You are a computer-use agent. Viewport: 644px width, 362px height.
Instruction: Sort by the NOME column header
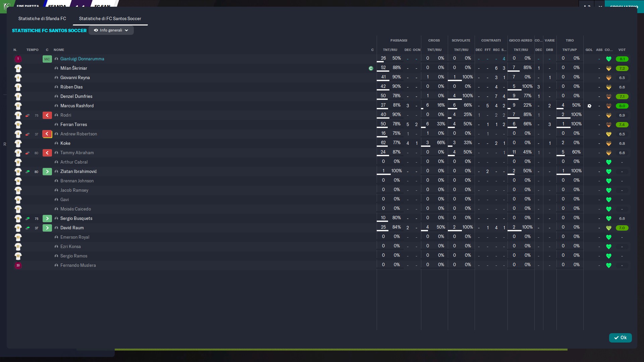click(x=59, y=50)
